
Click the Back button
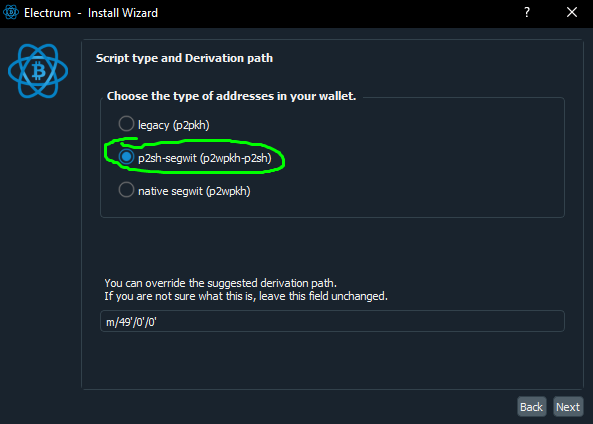(531, 407)
